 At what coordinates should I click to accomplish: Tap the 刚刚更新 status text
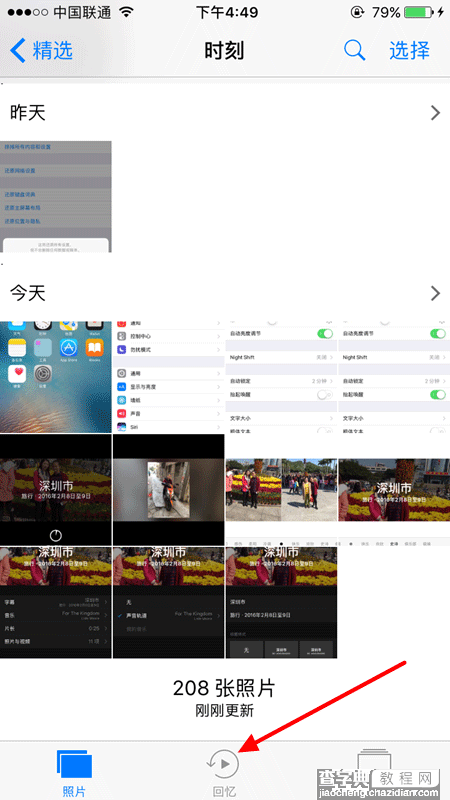pyautogui.click(x=224, y=711)
